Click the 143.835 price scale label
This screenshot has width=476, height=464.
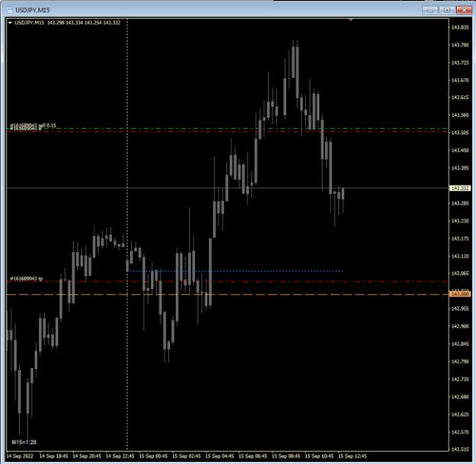click(460, 27)
